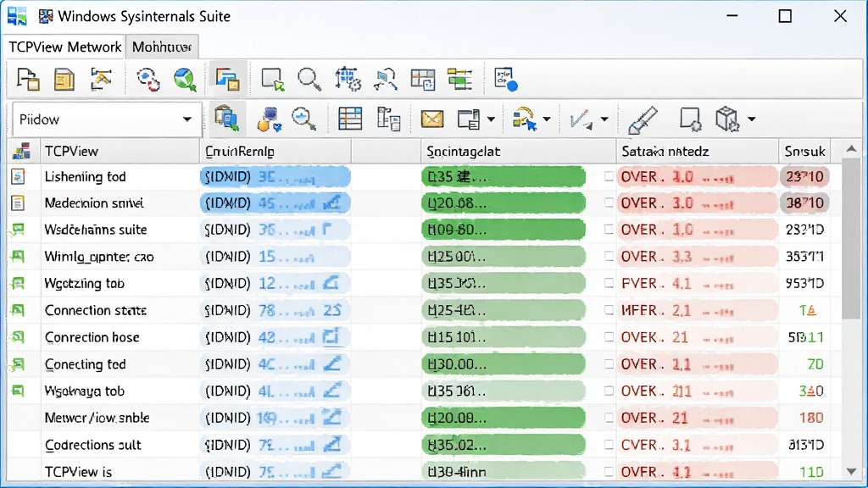The height and width of the screenshot is (488, 868).
Task: Click the scrollbar up arrow
Action: coord(851,149)
